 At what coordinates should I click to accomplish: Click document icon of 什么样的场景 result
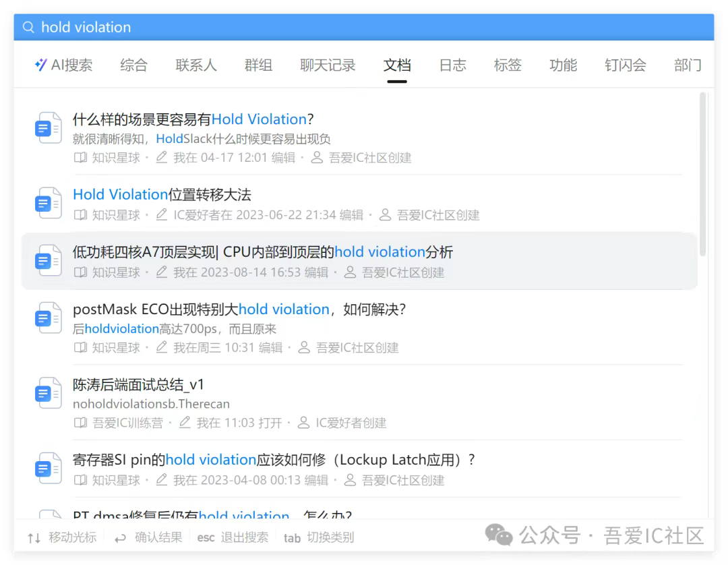click(49, 127)
